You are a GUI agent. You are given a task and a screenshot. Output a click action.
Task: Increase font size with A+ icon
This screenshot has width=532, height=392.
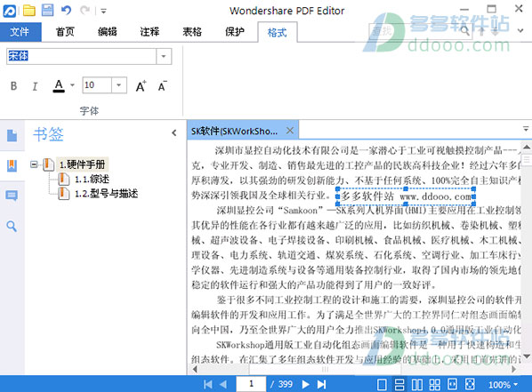141,86
